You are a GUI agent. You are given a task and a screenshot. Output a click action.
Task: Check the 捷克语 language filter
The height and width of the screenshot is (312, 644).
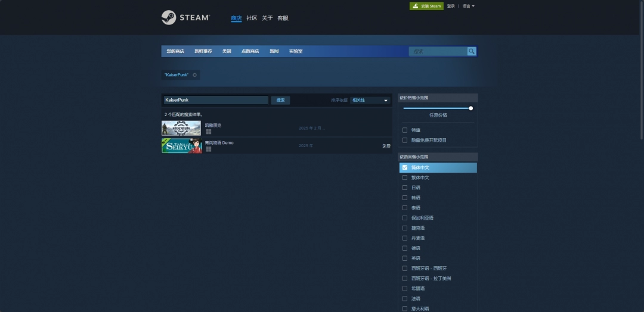405,228
